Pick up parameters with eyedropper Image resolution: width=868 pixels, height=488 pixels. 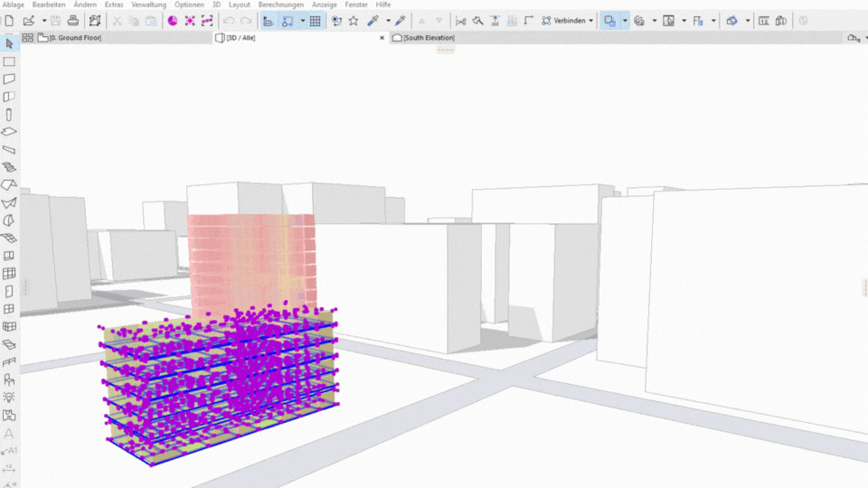[x=373, y=21]
